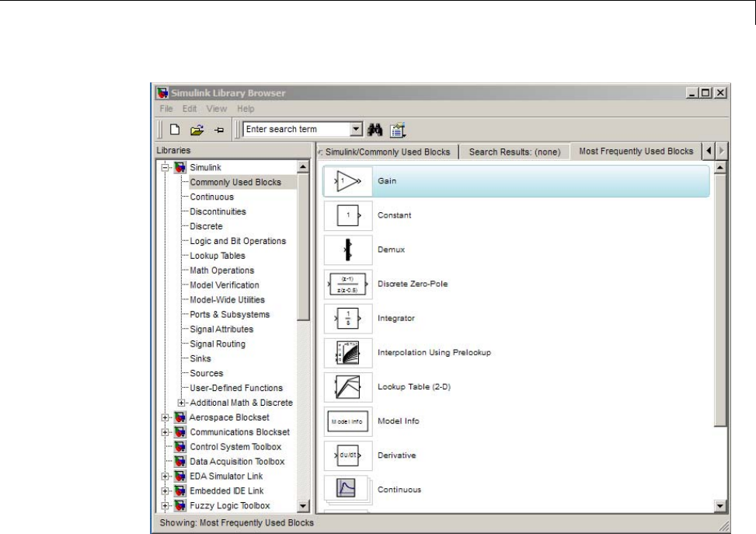
Task: Open the search term dropdown arrow
Action: point(357,130)
